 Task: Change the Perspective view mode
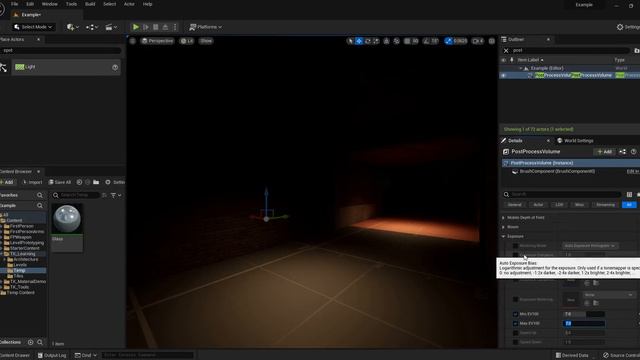tap(157, 41)
